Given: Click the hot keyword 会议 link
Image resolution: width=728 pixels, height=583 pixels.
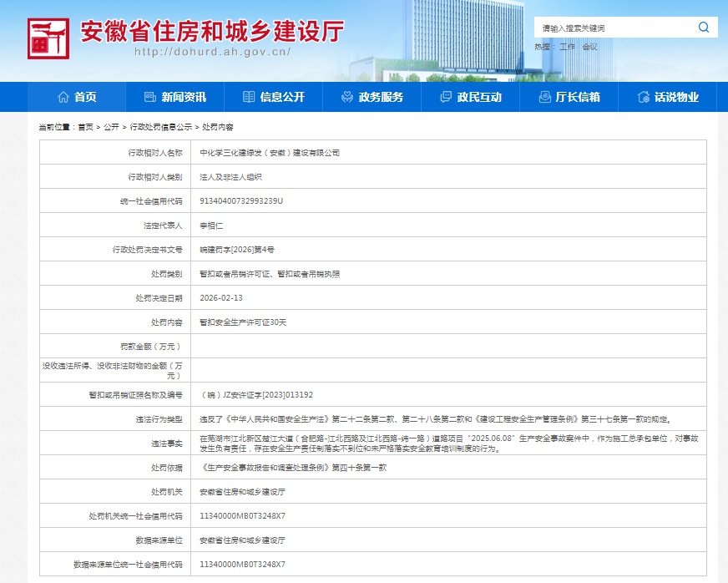Looking at the screenshot, I should coord(590,47).
